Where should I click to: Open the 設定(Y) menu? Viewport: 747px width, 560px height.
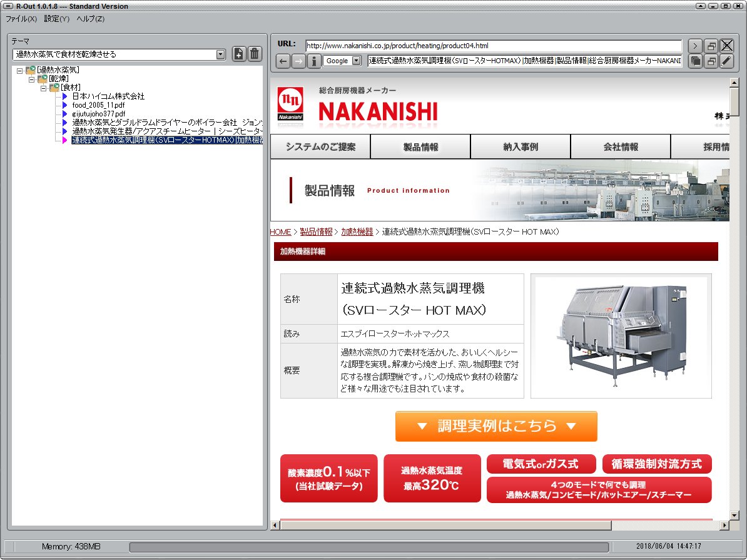click(57, 19)
